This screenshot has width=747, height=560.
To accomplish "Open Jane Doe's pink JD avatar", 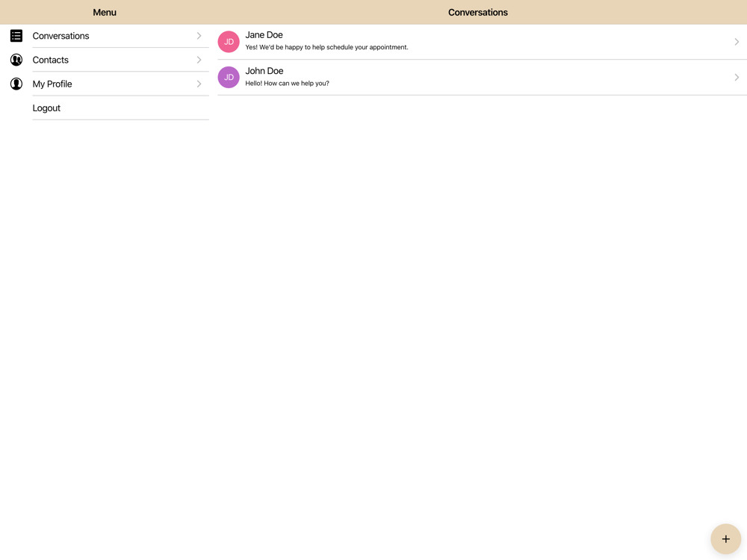I will point(229,42).
